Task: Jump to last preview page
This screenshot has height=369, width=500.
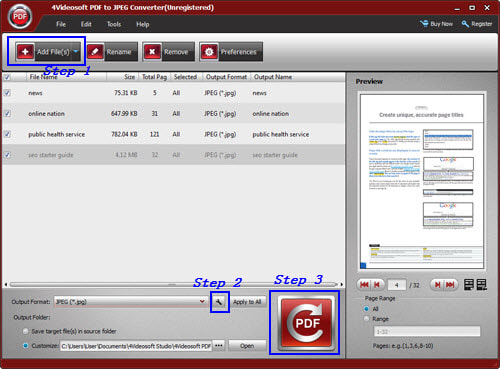Action: (451, 284)
